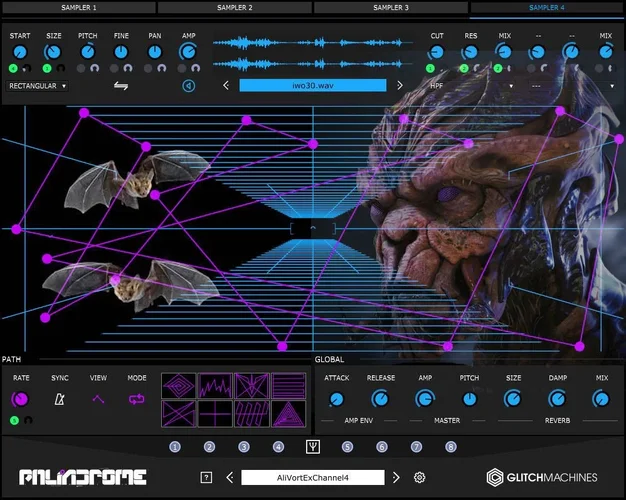Select snapshot slot 4
Screen dimensions: 626x500
pos(278,447)
